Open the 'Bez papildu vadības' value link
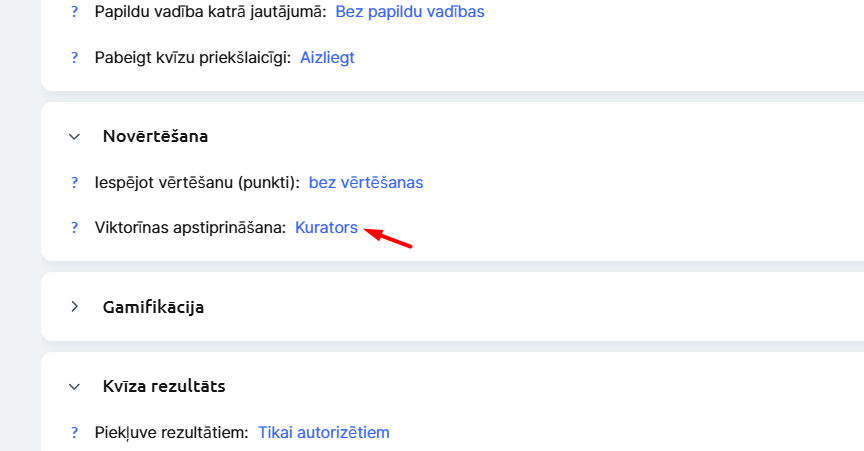Viewport: 864px width, 451px height. (410, 14)
